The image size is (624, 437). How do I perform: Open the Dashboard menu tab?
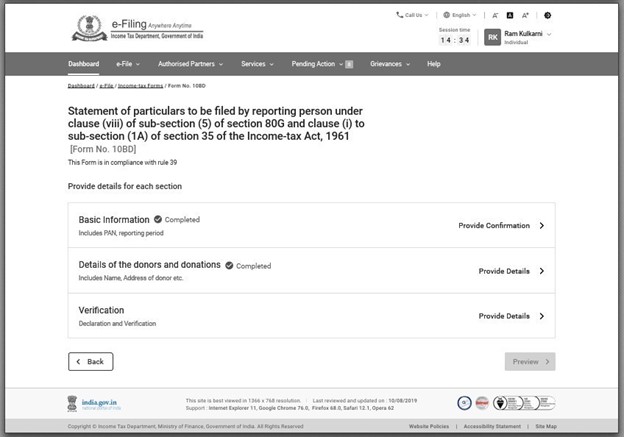click(x=84, y=64)
